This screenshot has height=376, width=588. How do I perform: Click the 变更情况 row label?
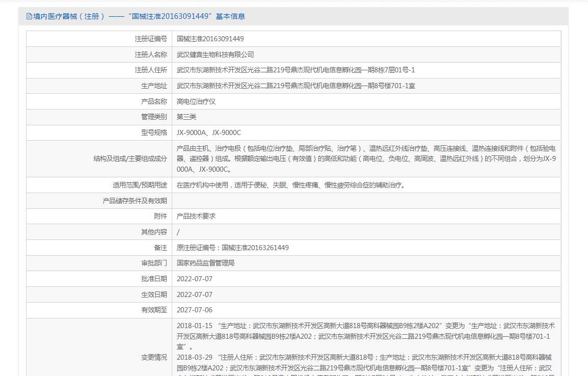tap(154, 358)
